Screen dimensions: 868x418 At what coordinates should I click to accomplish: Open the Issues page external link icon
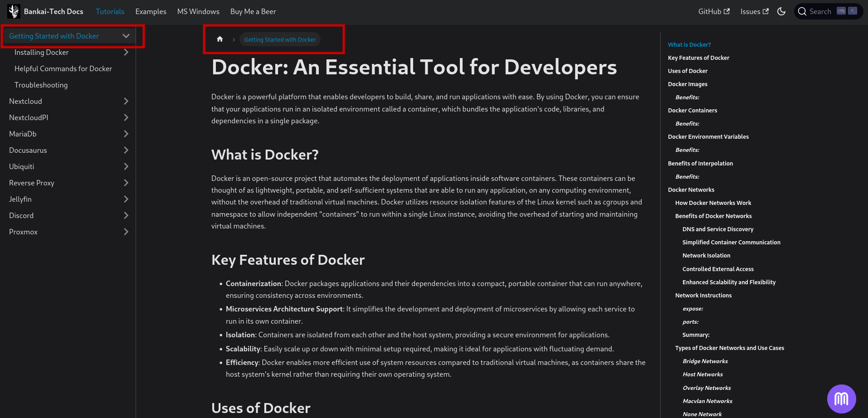pos(767,11)
